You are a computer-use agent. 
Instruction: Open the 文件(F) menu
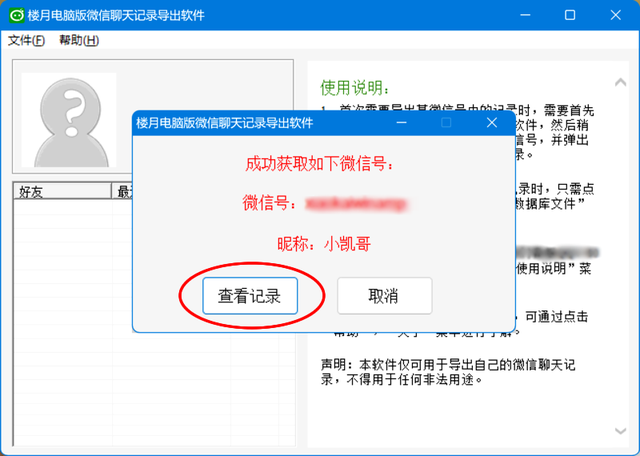[26, 40]
